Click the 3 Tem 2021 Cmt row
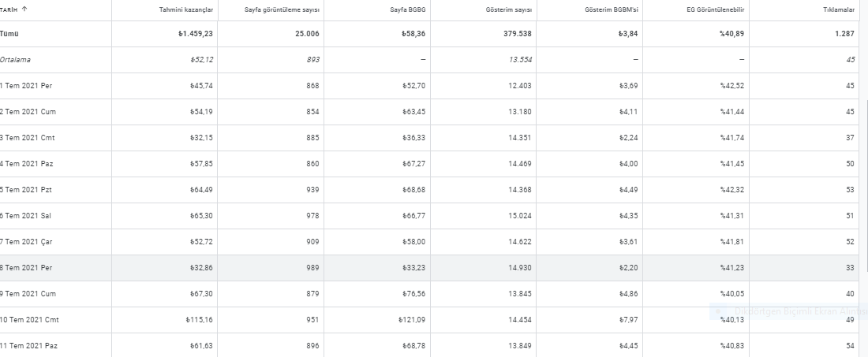Image resolution: width=868 pixels, height=357 pixels. pos(429,138)
